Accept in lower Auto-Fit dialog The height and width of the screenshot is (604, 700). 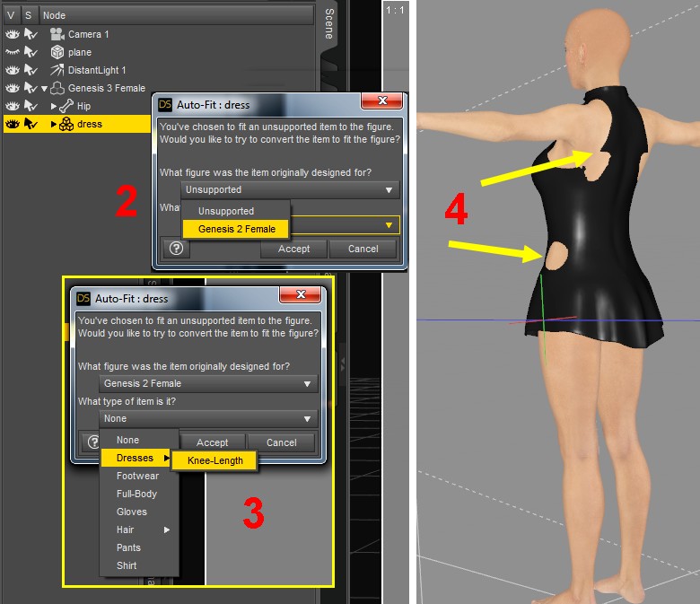[213, 442]
